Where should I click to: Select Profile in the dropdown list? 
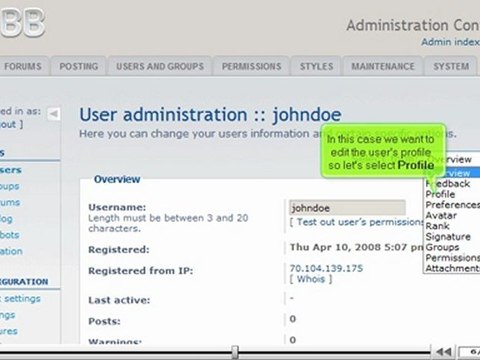point(452,194)
